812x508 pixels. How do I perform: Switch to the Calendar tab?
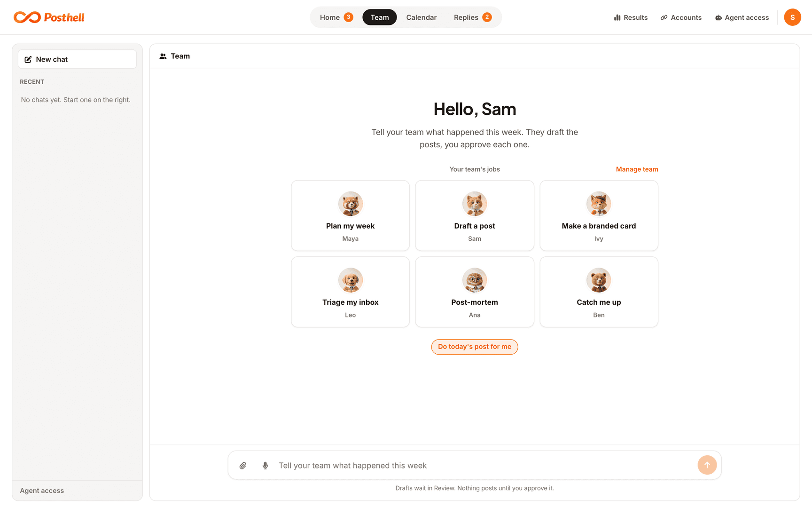422,17
